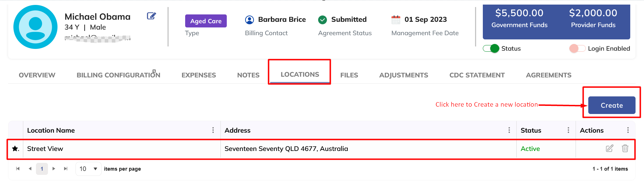This screenshot has width=644, height=184.
Task: Click the Create button
Action: (612, 105)
